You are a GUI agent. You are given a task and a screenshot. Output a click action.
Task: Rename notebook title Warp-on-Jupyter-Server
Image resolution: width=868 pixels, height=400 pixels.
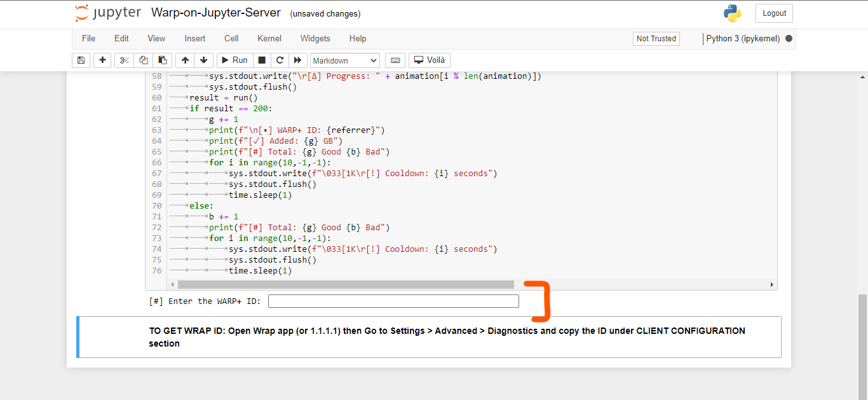[217, 13]
